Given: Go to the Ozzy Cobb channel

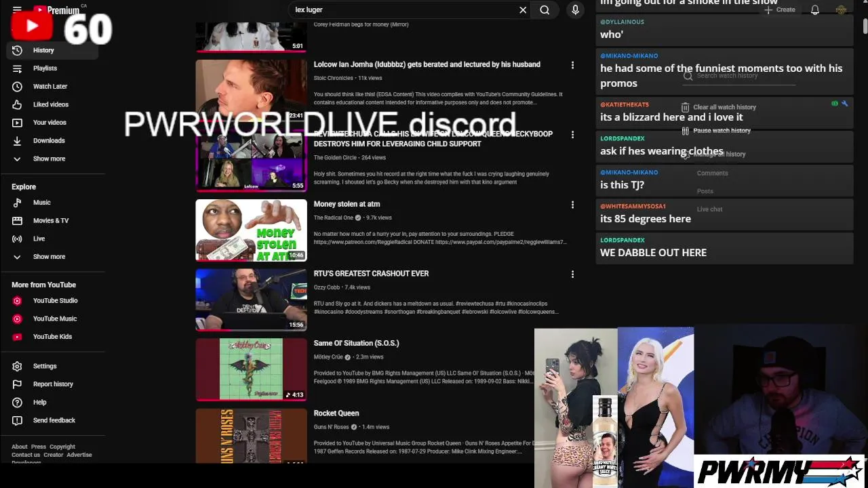Looking at the screenshot, I should tap(326, 287).
